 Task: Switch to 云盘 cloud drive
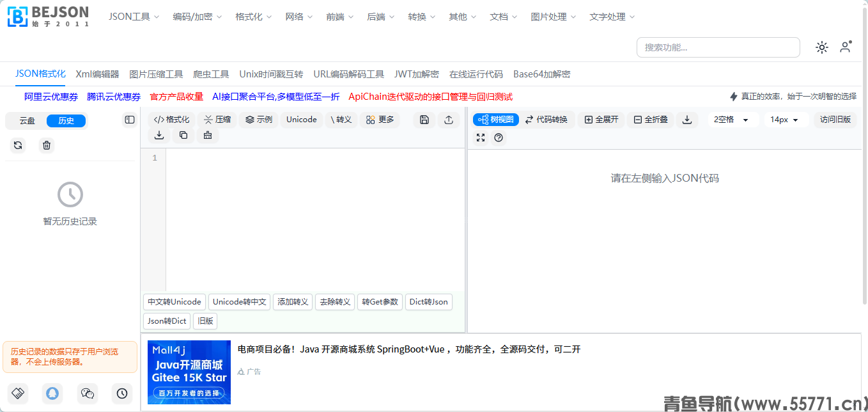click(27, 121)
